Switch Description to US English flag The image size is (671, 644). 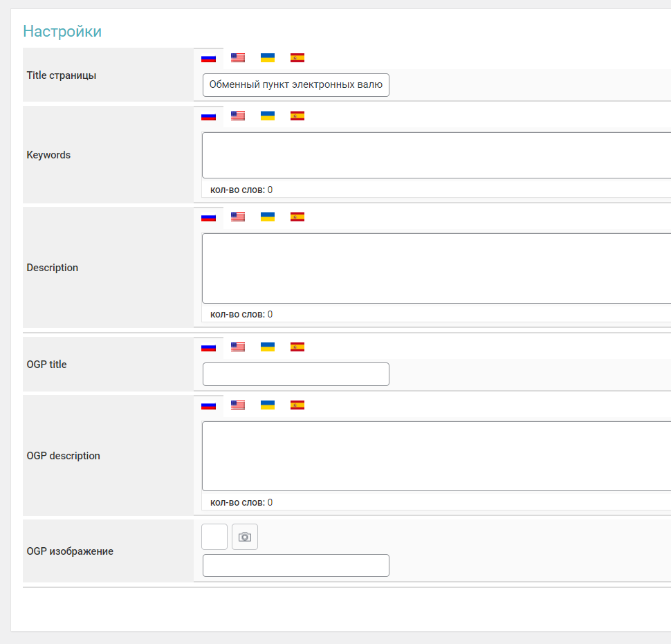(x=238, y=217)
